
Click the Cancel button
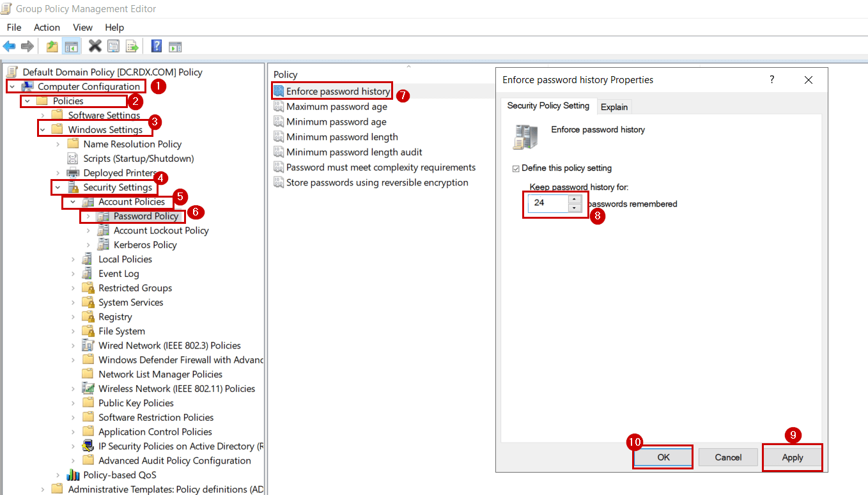point(728,457)
